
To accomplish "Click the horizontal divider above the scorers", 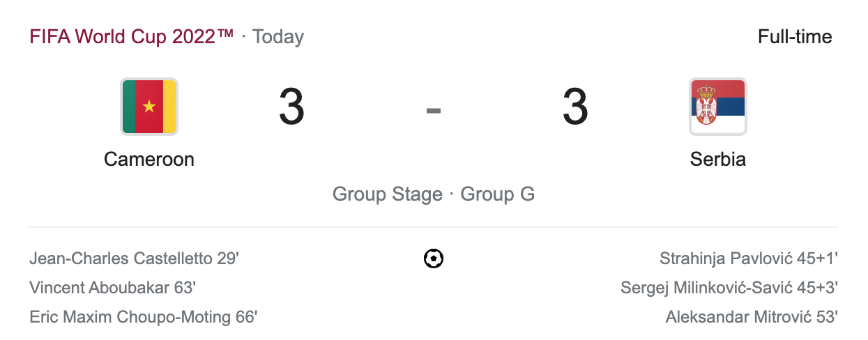I will coord(434,227).
